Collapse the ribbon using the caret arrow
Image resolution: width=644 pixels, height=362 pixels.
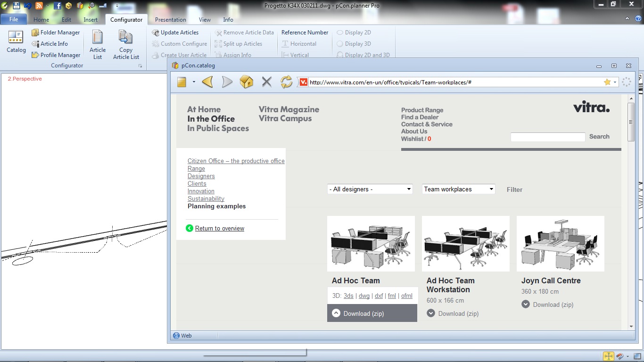click(x=627, y=18)
